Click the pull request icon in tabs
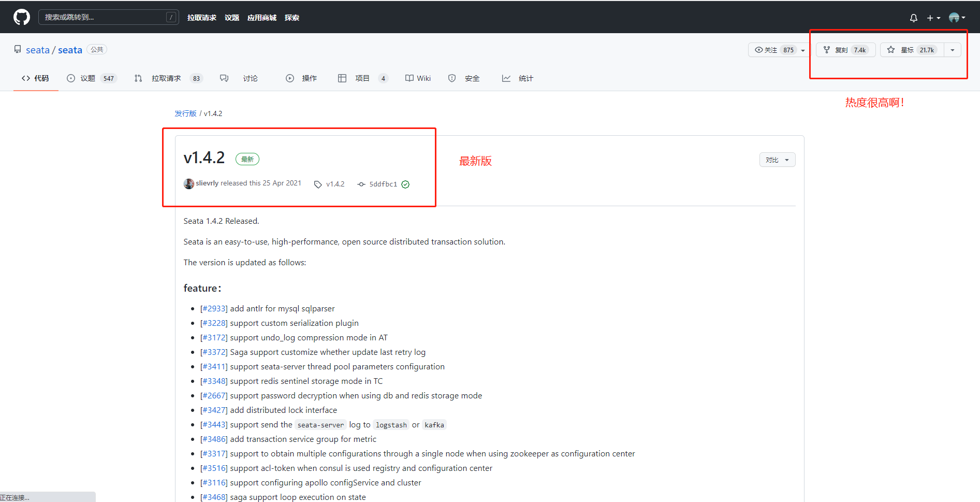Screen dimensions: 980x502 click(138, 78)
